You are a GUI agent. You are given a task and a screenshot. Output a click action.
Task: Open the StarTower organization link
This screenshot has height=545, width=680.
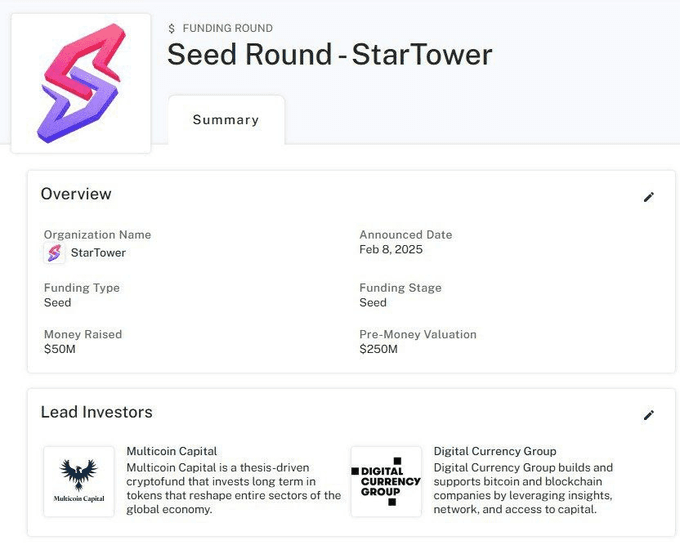(x=98, y=253)
